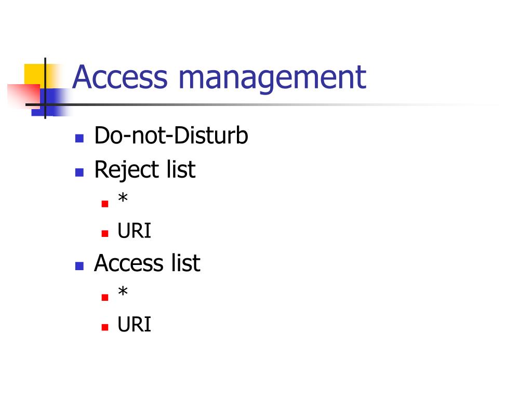Click the blue bullet beside Access list
Viewport: 532px width, 399px height.
click(79, 265)
